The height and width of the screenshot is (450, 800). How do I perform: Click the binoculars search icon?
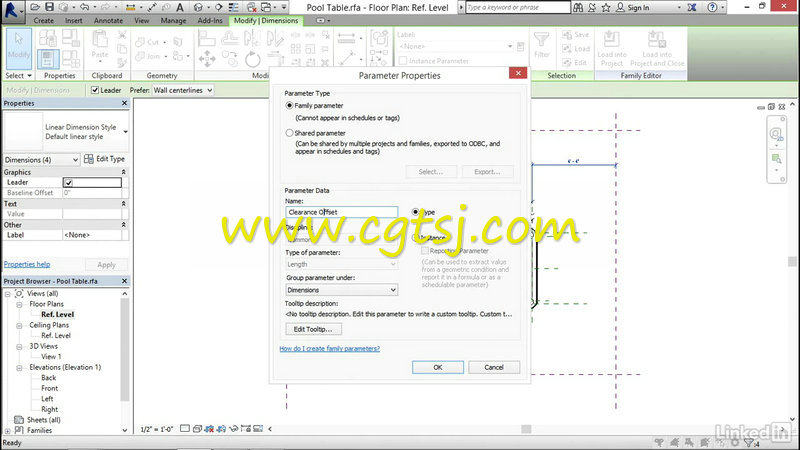pyautogui.click(x=578, y=7)
